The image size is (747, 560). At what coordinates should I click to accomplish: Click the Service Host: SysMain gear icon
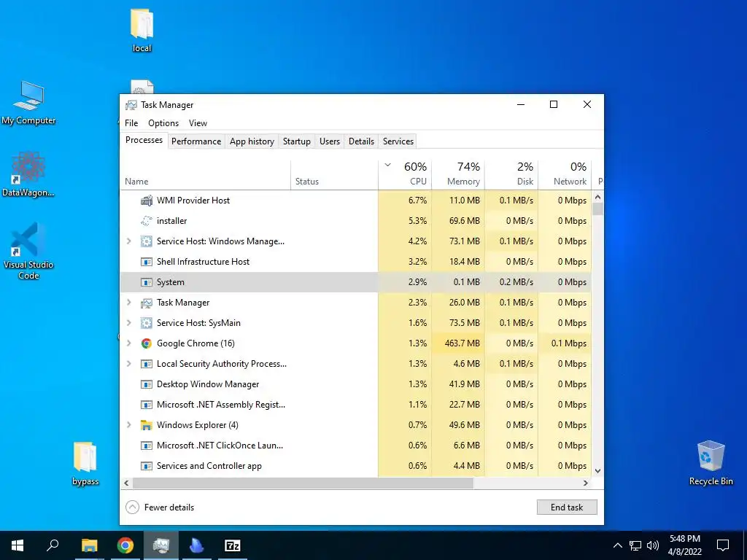147,323
